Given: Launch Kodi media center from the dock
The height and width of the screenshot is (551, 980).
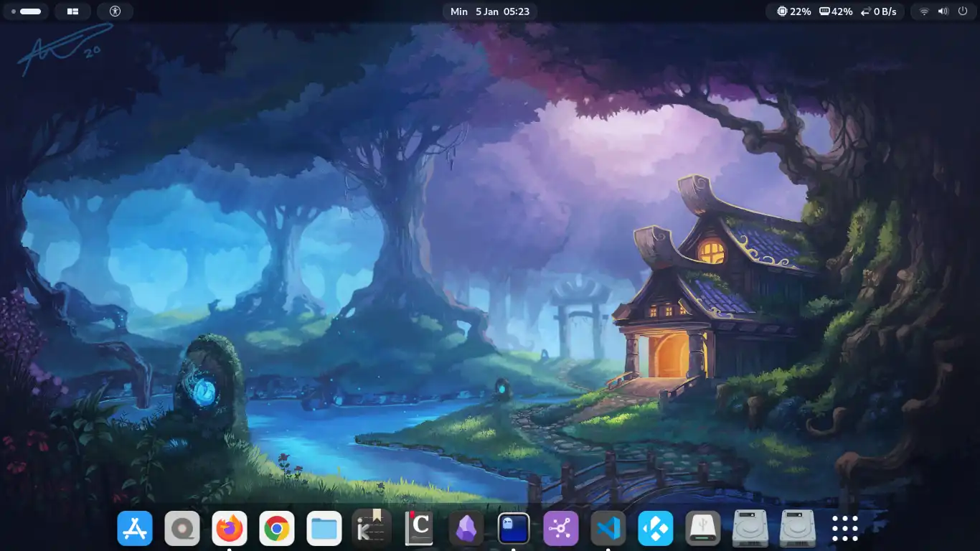Looking at the screenshot, I should coord(656,529).
